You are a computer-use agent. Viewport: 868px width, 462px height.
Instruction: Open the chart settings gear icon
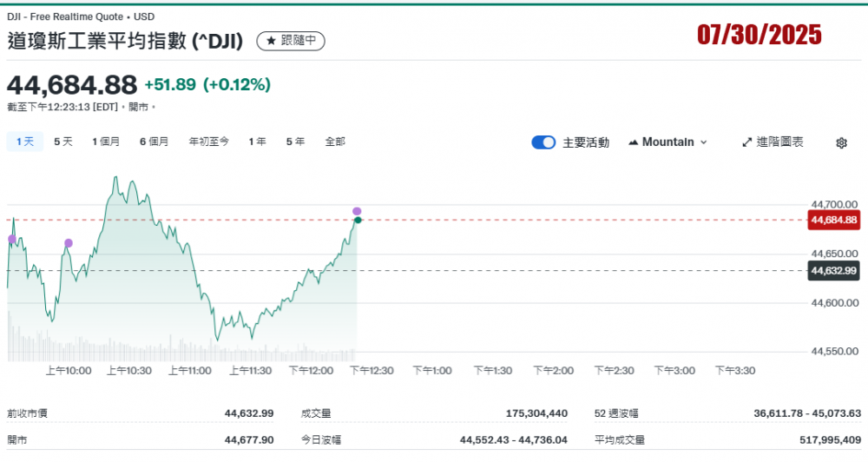840,142
